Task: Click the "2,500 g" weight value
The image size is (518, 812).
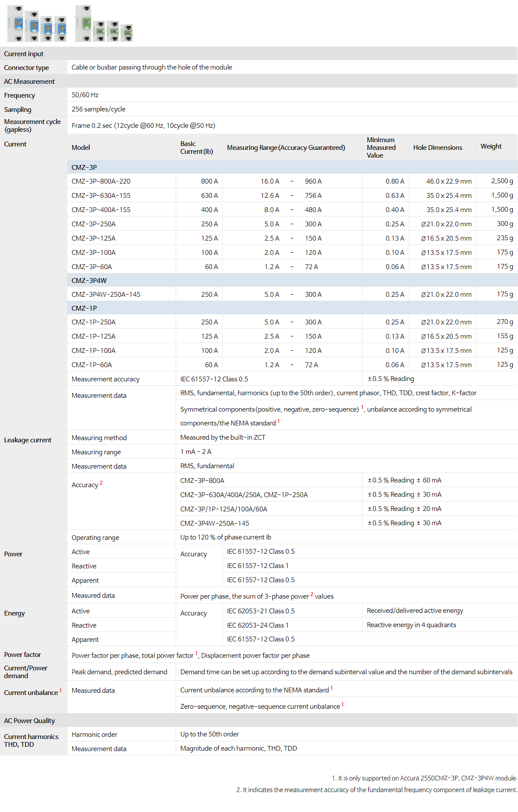Action: pos(502,181)
